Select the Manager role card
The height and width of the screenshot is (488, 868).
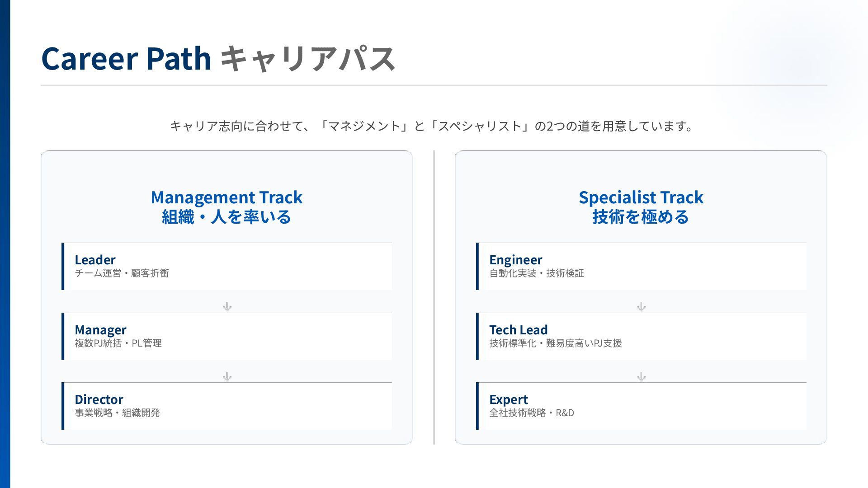click(227, 336)
